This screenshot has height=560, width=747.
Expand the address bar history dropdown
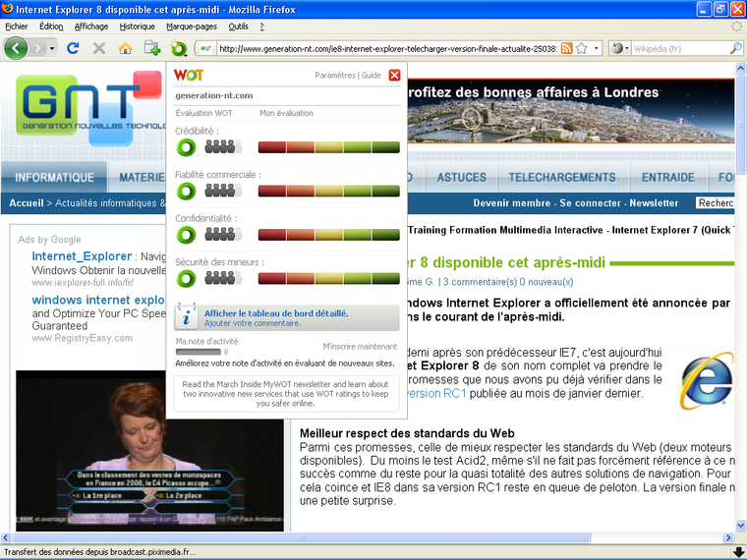(596, 48)
